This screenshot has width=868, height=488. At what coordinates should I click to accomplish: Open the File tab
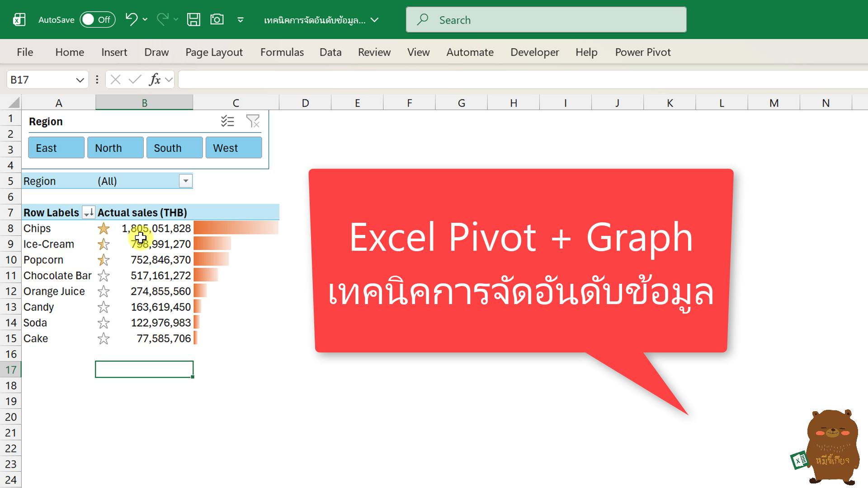pyautogui.click(x=25, y=52)
